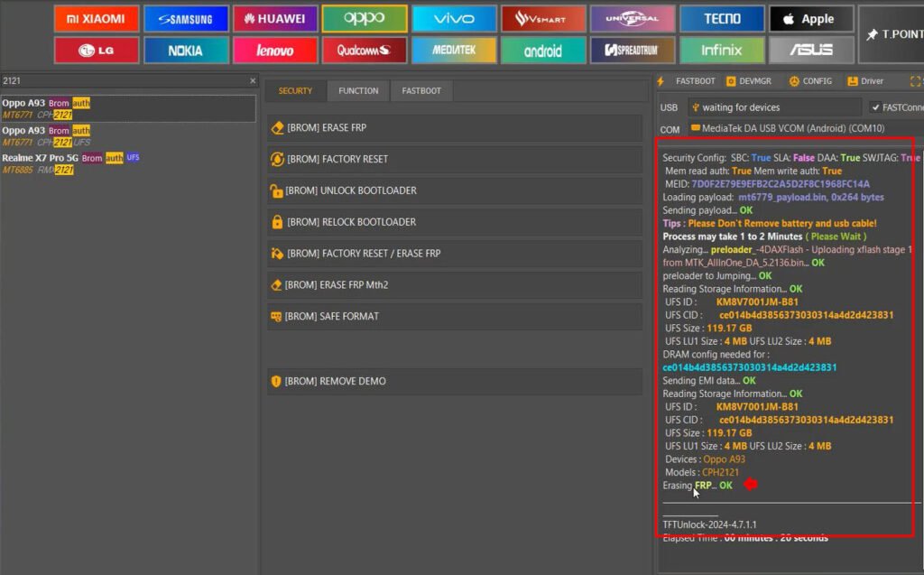Select the MediaTek chipset tile

point(455,51)
